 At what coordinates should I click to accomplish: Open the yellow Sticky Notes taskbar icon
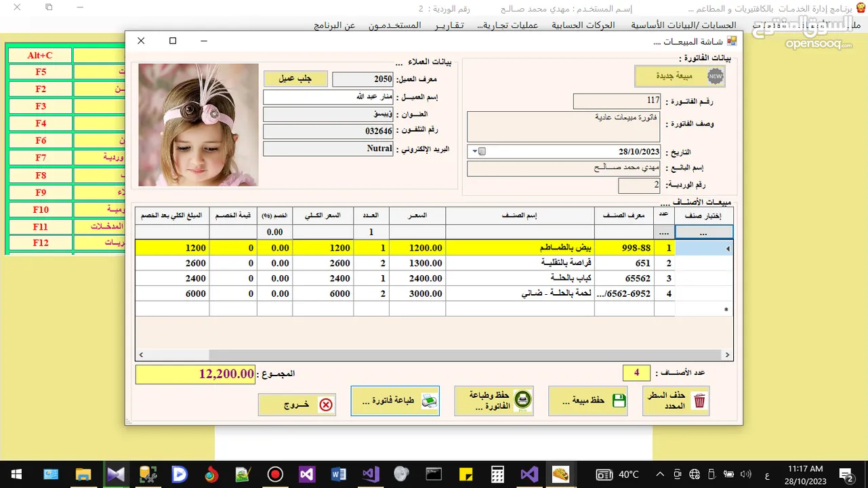[x=466, y=474]
